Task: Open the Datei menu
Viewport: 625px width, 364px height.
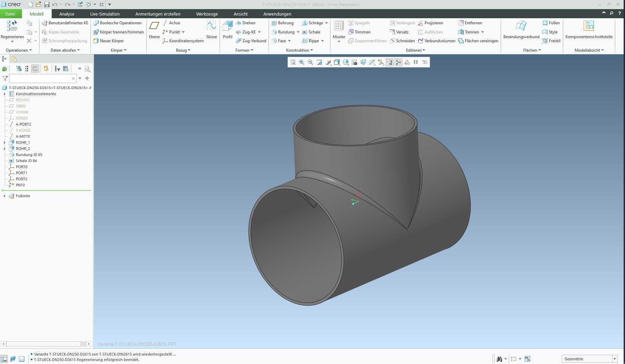Action: [x=10, y=14]
